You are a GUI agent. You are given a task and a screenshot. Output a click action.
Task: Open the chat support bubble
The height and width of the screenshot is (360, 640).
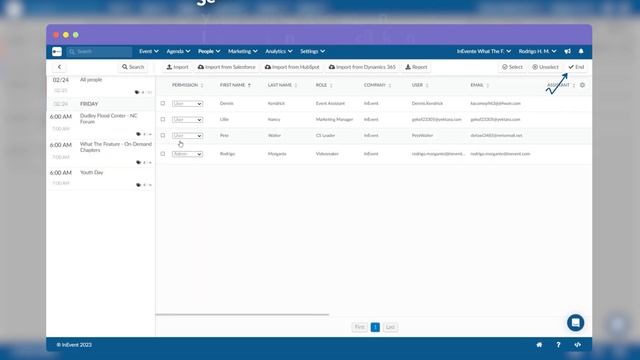coord(576,323)
